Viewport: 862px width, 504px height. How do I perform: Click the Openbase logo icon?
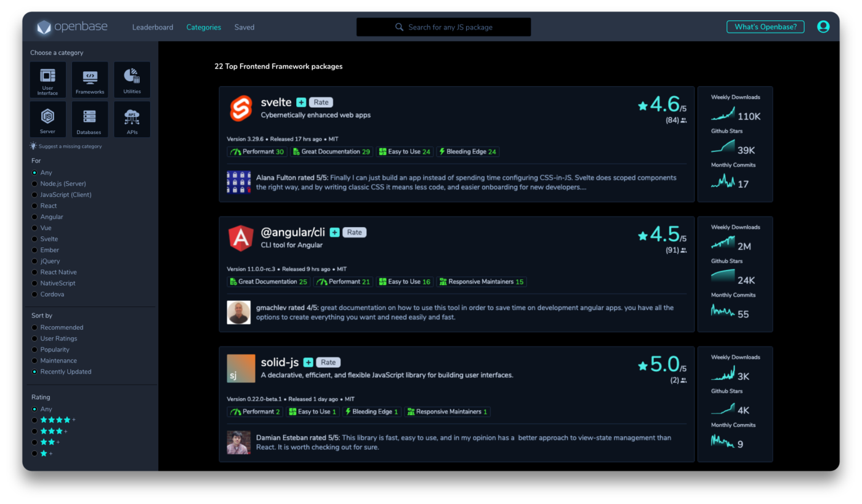coord(44,27)
